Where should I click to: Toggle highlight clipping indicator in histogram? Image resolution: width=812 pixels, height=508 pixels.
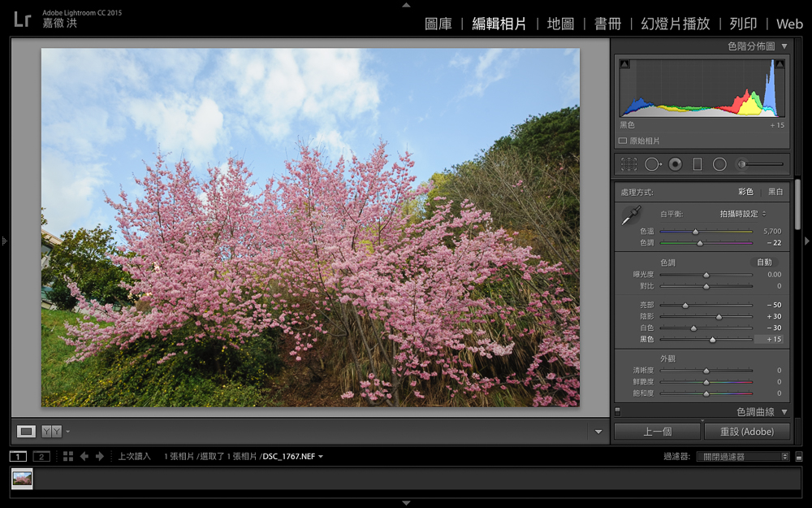click(x=780, y=64)
